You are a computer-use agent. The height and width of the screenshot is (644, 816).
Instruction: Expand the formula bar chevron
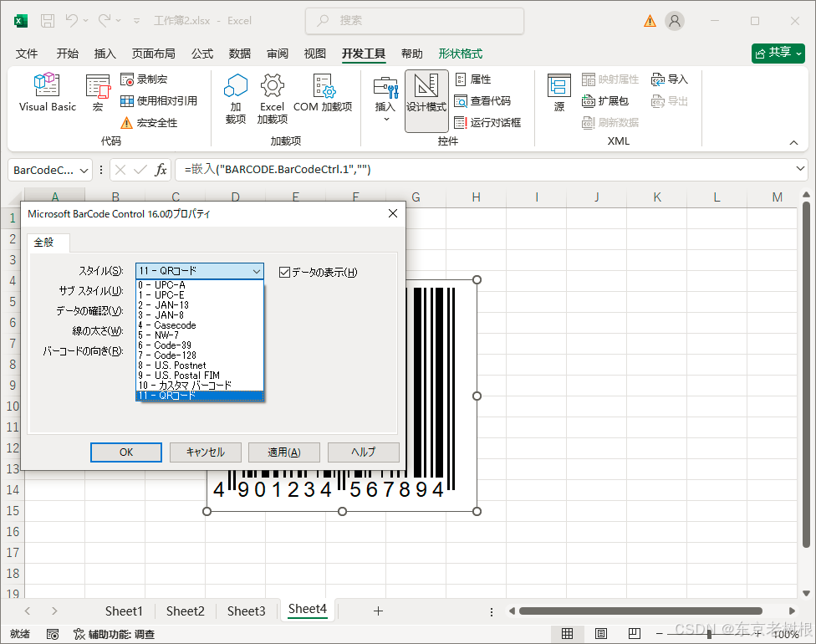pyautogui.click(x=801, y=169)
